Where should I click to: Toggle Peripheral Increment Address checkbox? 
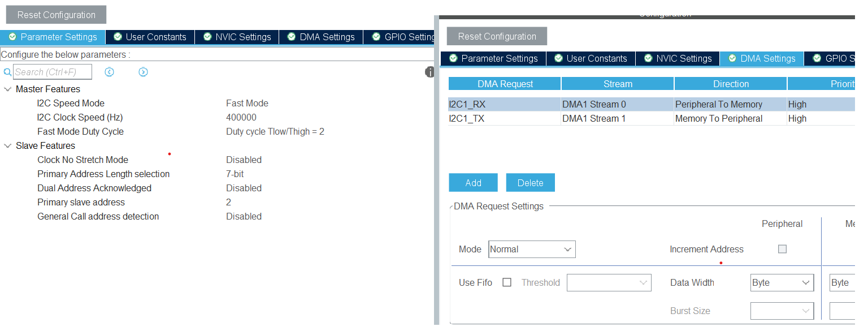coord(782,249)
